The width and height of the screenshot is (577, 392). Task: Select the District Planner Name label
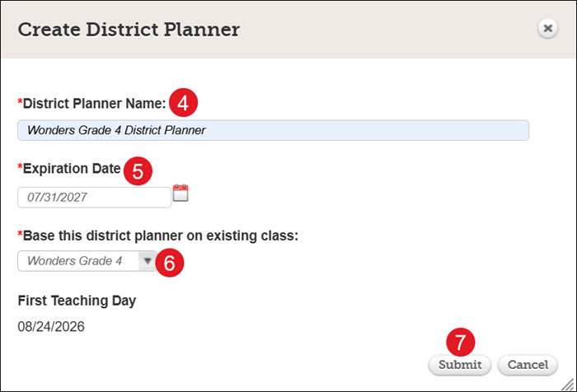tap(92, 104)
